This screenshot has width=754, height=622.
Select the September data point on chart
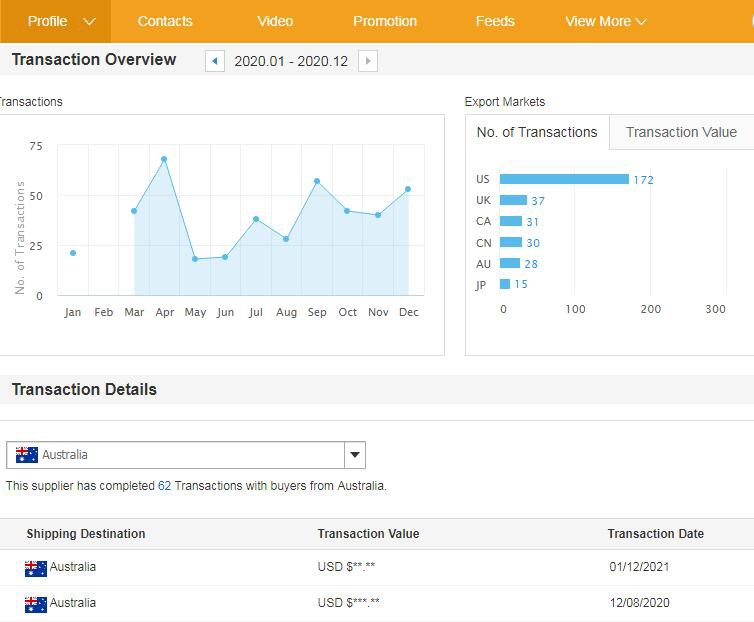317,181
